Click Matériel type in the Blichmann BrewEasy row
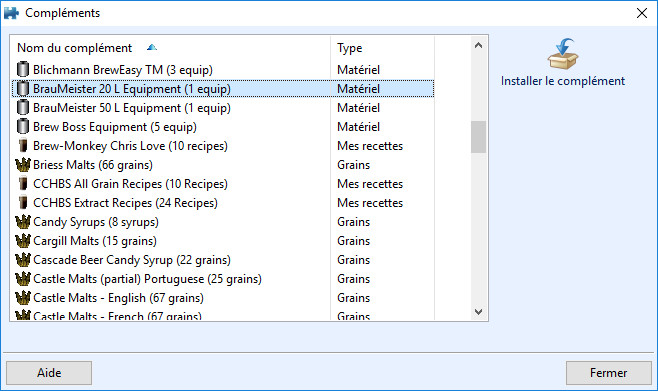Viewport: 658px width, 391px height. pos(358,70)
